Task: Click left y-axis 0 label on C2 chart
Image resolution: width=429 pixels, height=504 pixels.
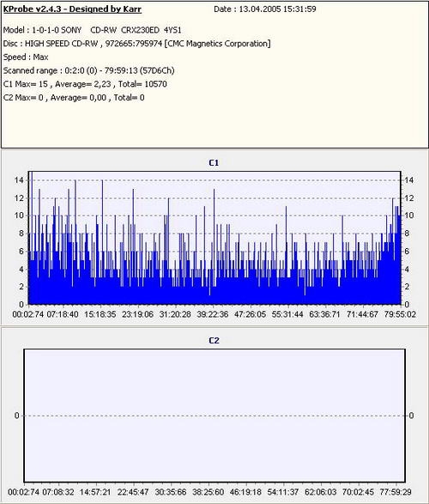Action: click(x=16, y=416)
